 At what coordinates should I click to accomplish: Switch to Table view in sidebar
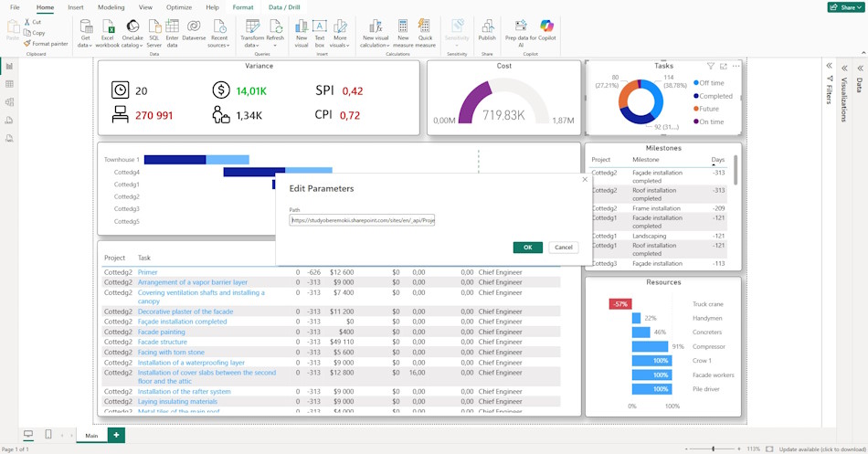click(9, 84)
